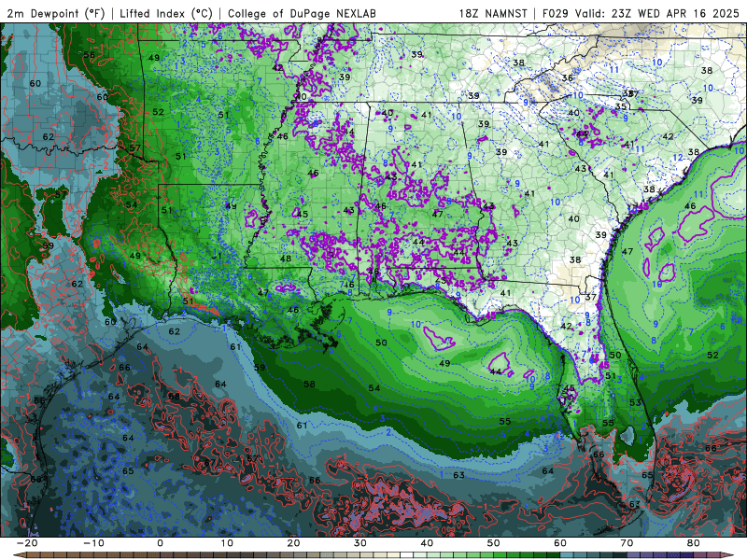Click 'F029 Valid: 23Z WED APR 16 2025'

coord(641,13)
